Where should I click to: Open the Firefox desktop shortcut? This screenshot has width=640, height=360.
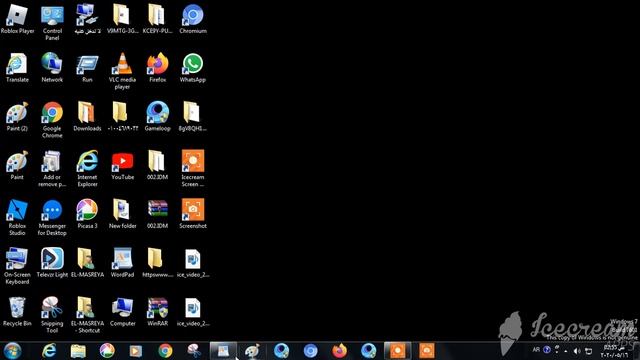tap(158, 68)
